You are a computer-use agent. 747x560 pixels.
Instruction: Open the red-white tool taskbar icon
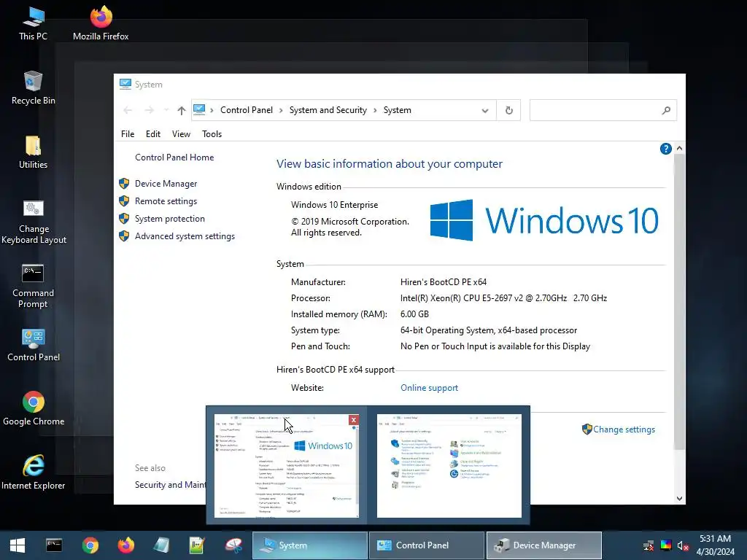pyautogui.click(x=233, y=545)
